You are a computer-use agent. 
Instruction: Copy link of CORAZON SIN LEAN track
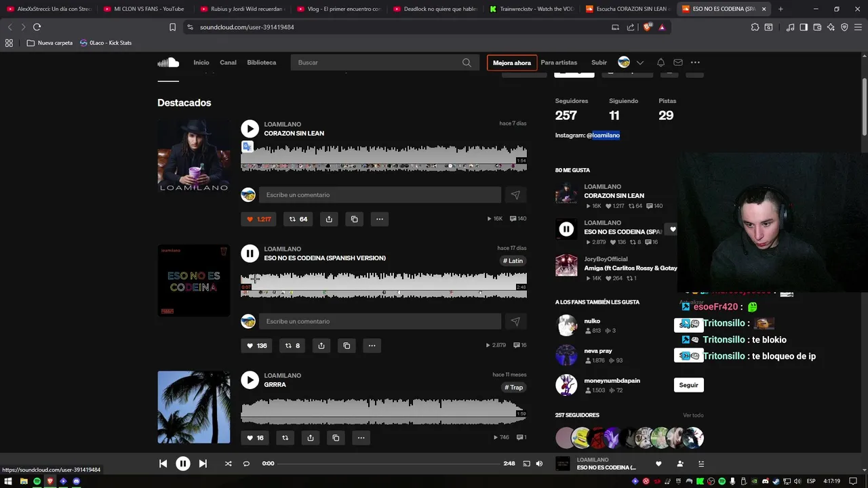click(354, 219)
